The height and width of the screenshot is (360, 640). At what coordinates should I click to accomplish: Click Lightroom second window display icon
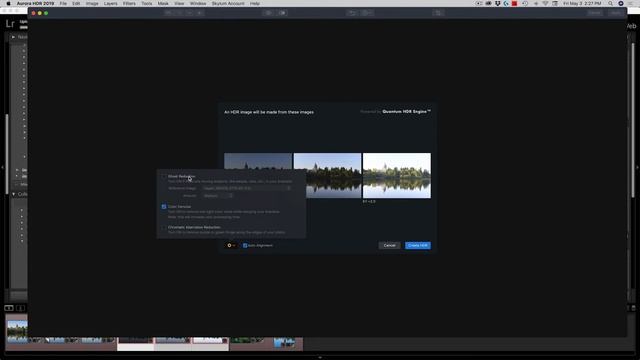click(20, 308)
